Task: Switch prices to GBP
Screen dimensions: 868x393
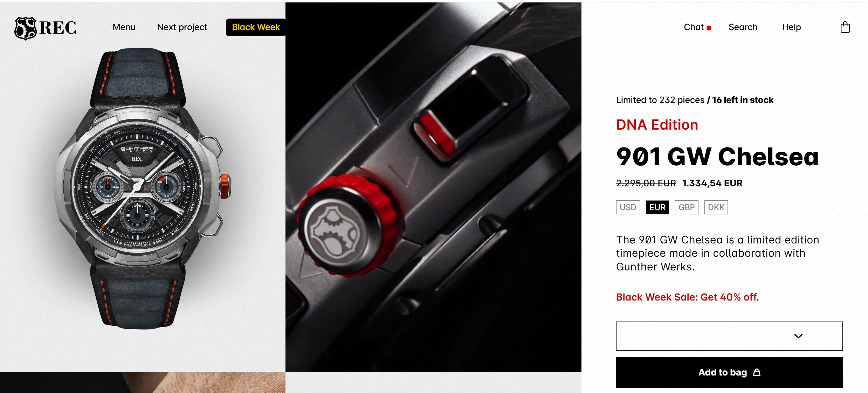Action: point(687,207)
